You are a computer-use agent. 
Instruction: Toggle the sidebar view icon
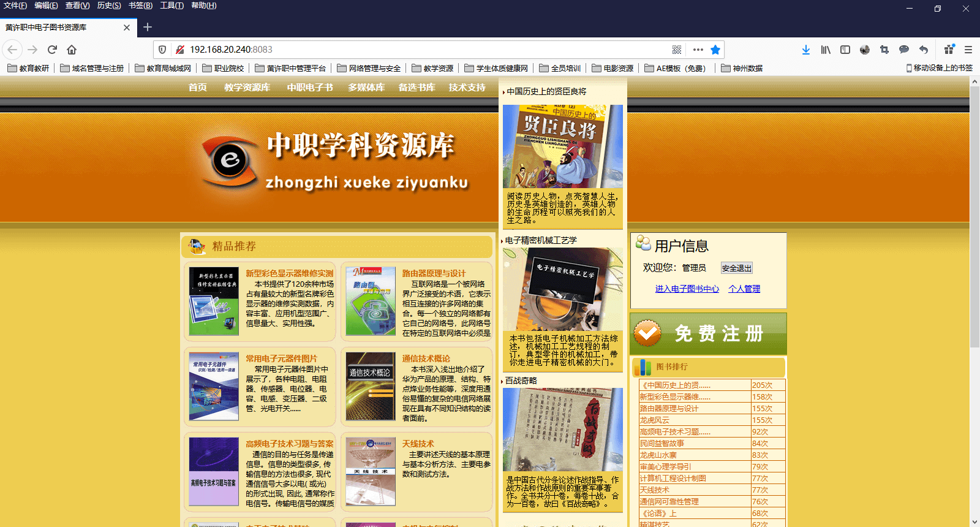click(845, 50)
